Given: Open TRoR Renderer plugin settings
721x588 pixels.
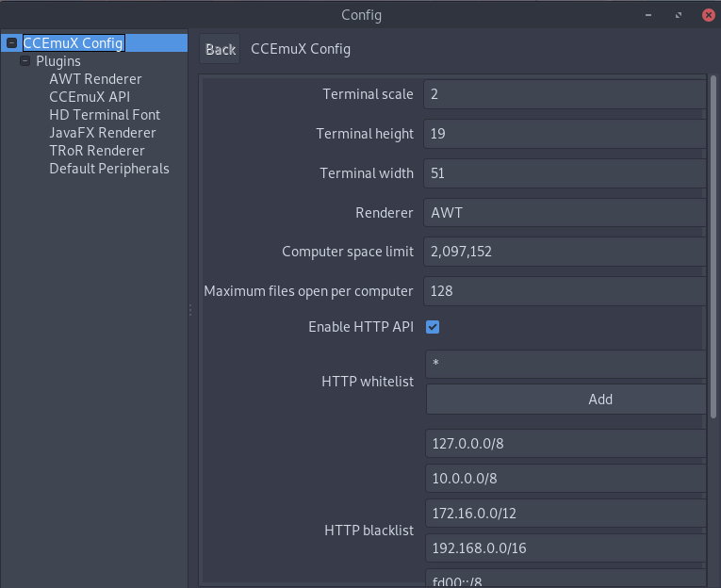Looking at the screenshot, I should (x=97, y=151).
